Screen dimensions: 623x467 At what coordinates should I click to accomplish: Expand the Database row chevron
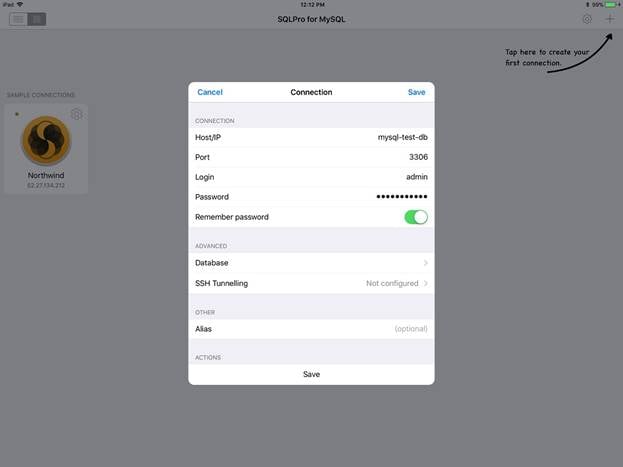[426, 263]
